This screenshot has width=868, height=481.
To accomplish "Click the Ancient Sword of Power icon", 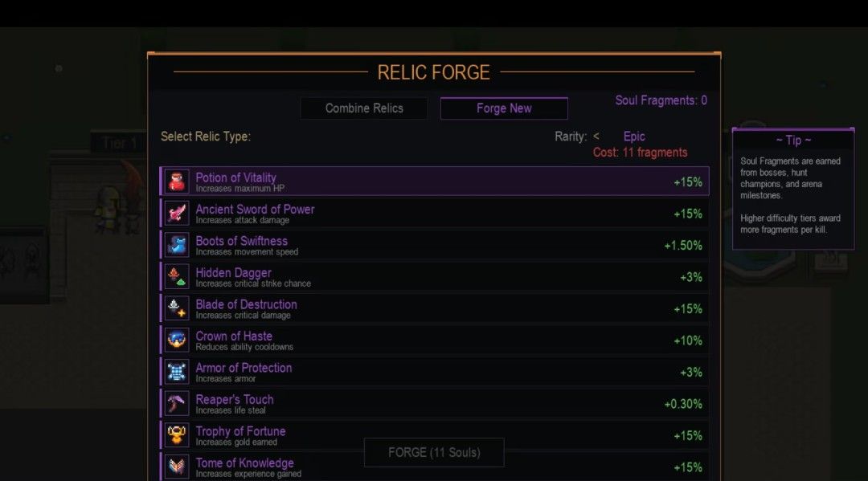I will (177, 213).
